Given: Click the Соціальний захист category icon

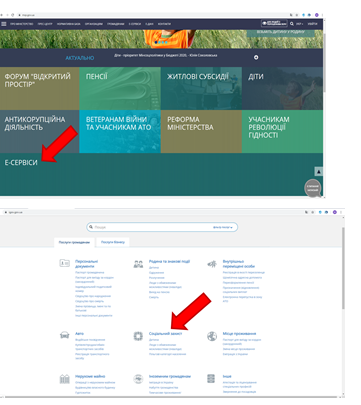Looking at the screenshot, I should [138, 336].
